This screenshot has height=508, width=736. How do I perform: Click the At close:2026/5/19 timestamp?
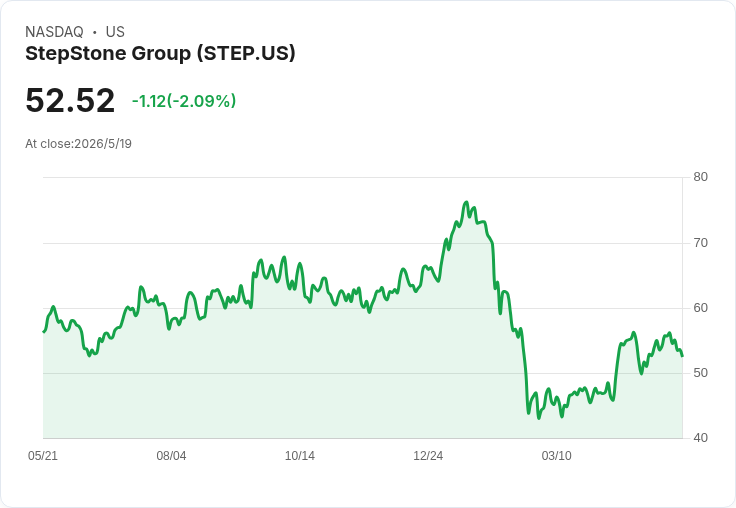[78, 144]
